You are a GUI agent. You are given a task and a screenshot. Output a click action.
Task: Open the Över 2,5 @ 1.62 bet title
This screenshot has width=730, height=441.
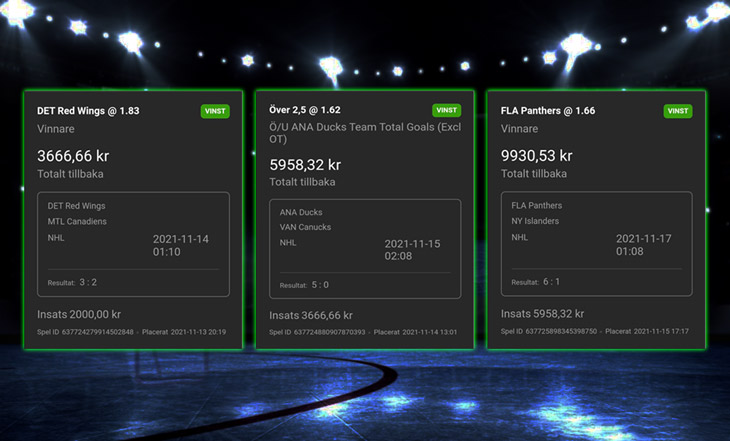tap(318, 110)
